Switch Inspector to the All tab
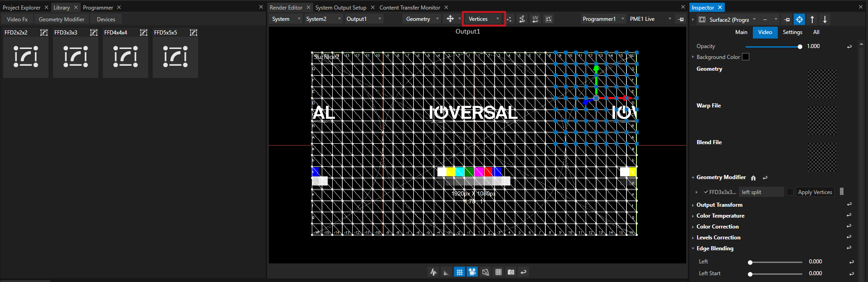868x282 pixels. click(816, 32)
